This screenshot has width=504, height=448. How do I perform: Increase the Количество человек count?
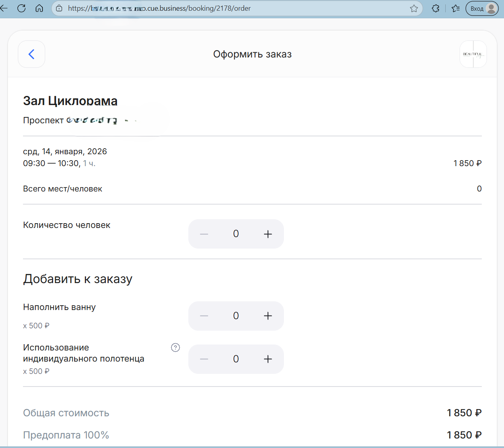click(268, 234)
